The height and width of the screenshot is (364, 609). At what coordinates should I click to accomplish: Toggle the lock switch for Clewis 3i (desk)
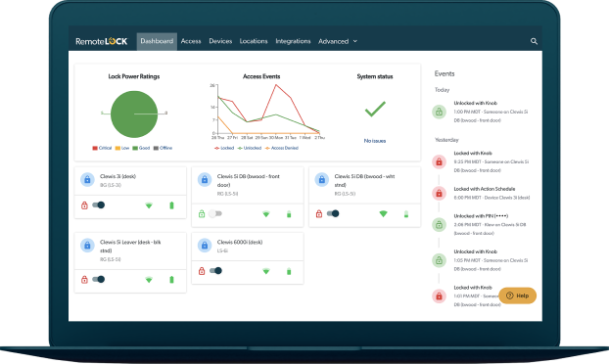[x=99, y=205]
